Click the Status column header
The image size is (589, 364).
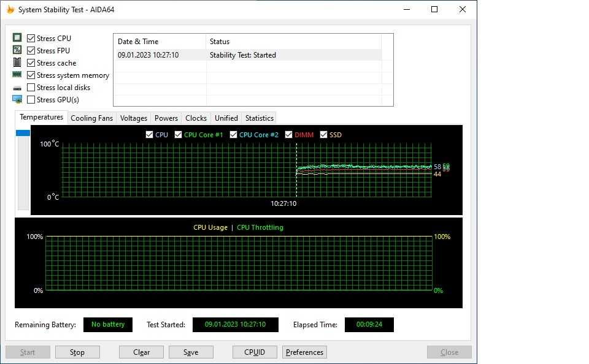(x=293, y=42)
